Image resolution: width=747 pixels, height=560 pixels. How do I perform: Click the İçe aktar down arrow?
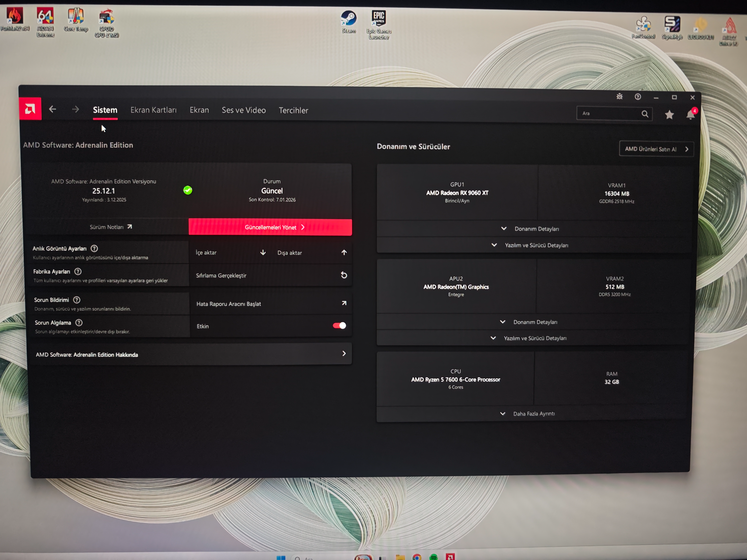(263, 253)
